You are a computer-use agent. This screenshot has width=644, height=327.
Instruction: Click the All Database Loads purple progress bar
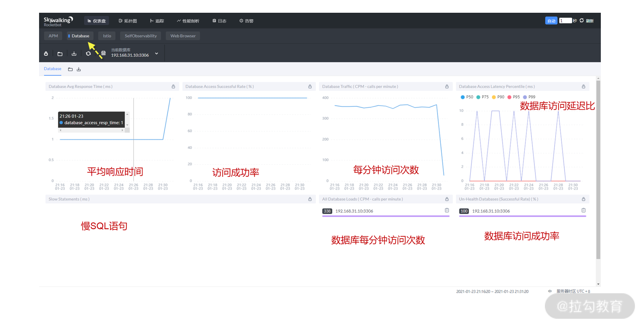(386, 216)
